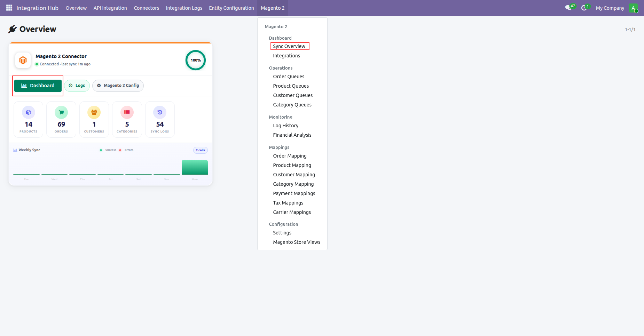Open My Company switcher
644x336 pixels.
coord(610,8)
